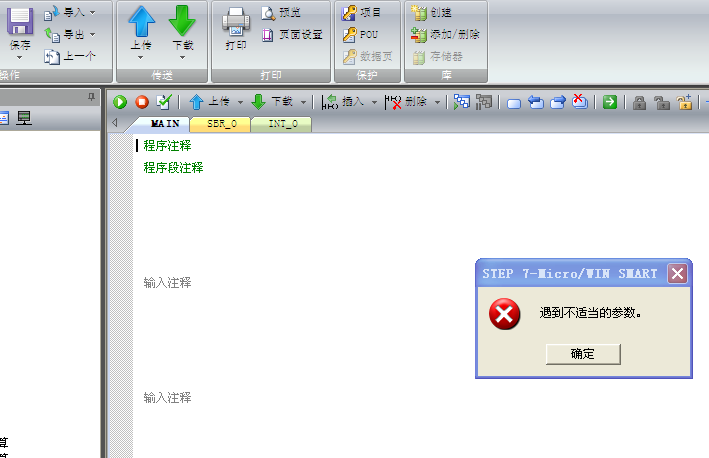Open the ribbon Download dropdown arrow

(182, 57)
